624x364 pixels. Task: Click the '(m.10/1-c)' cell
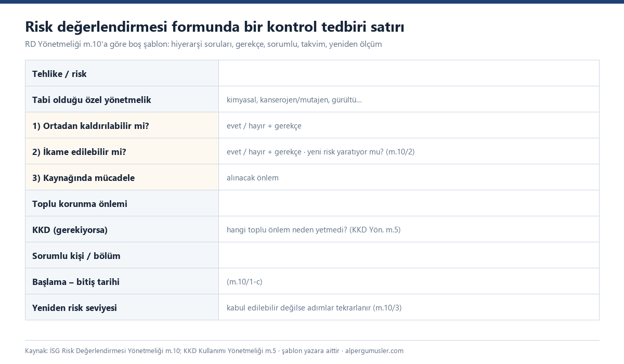tap(409, 281)
